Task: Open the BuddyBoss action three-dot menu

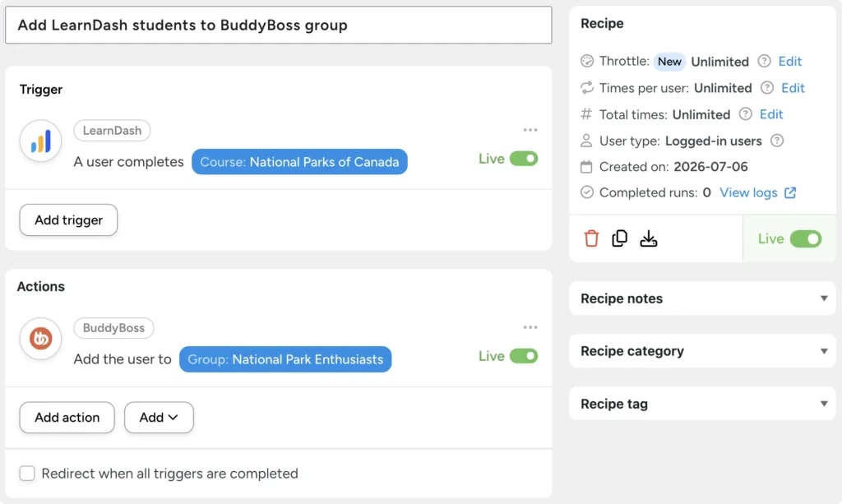Action: [x=530, y=327]
